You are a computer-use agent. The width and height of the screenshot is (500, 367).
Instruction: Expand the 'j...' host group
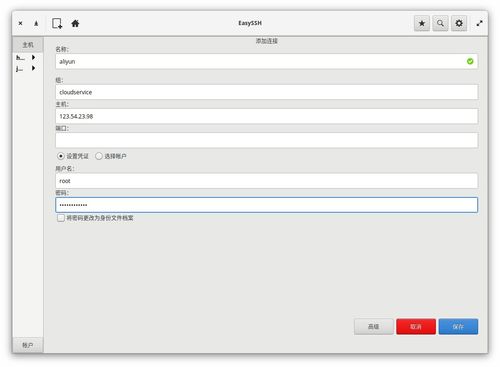pyautogui.click(x=33, y=68)
